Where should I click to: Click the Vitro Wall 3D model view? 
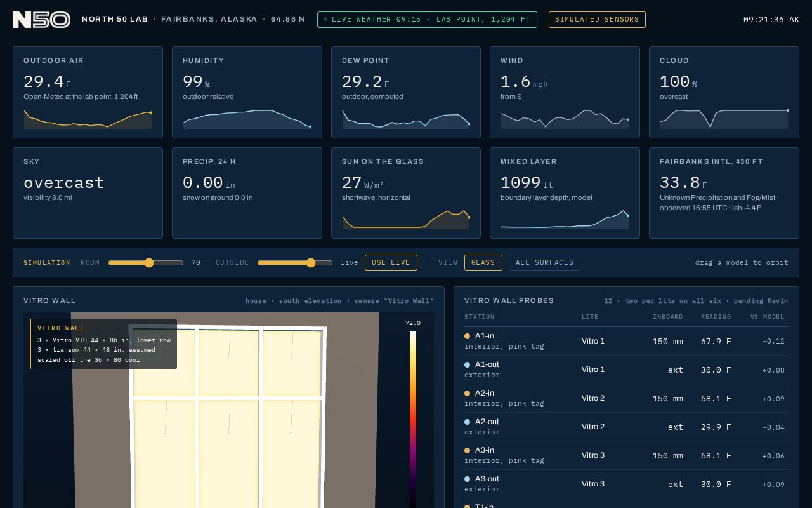tap(228, 410)
